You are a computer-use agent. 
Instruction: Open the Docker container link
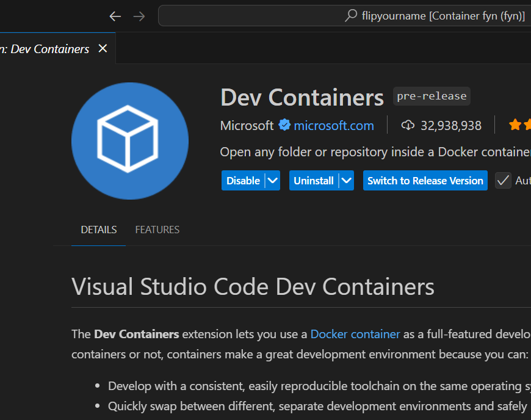(x=355, y=335)
